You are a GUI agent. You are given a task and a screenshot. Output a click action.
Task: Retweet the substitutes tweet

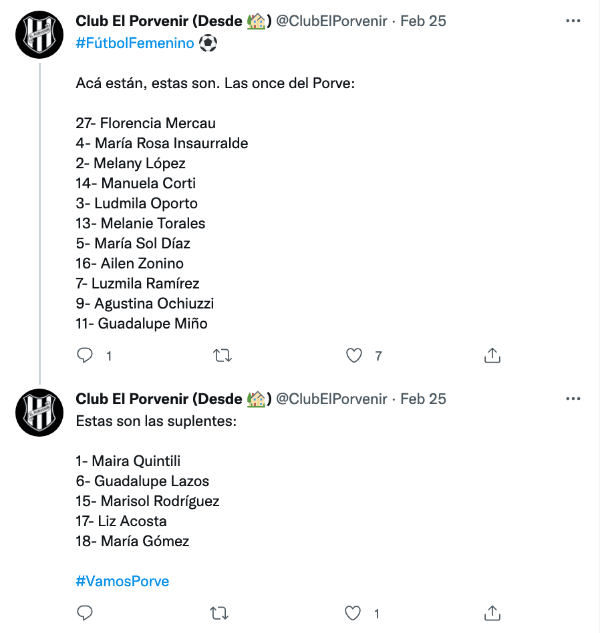coord(223,612)
